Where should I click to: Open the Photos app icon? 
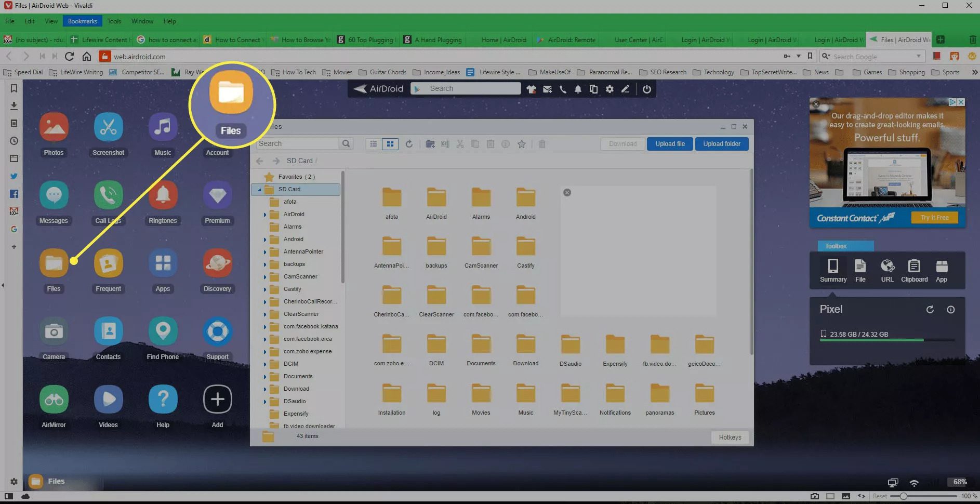(x=54, y=127)
